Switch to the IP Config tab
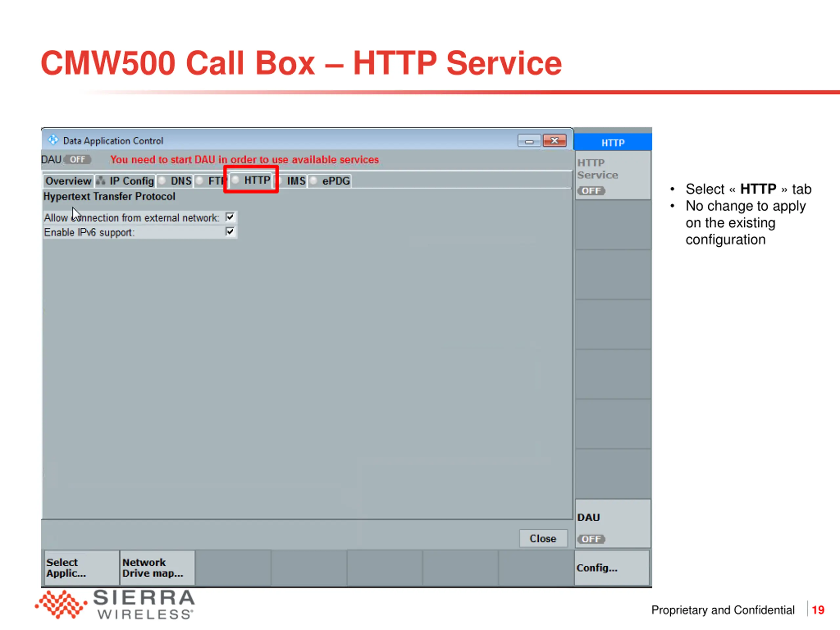The width and height of the screenshot is (840, 630). 125,181
